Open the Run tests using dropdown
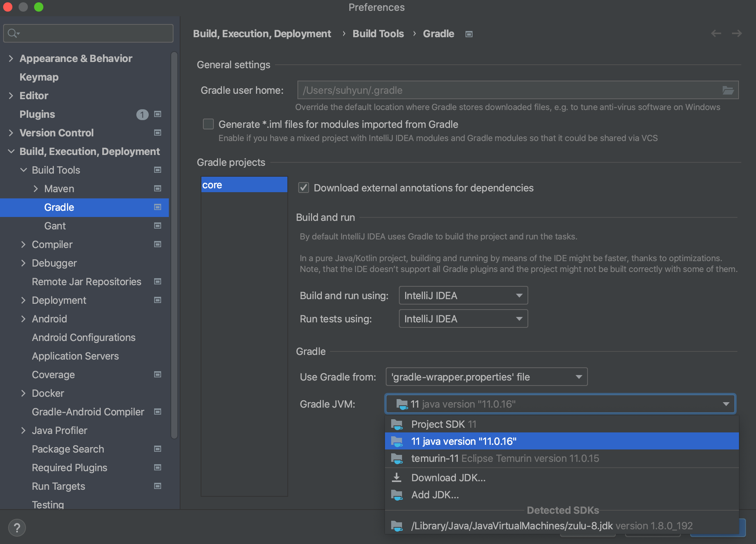The height and width of the screenshot is (544, 756). click(463, 319)
